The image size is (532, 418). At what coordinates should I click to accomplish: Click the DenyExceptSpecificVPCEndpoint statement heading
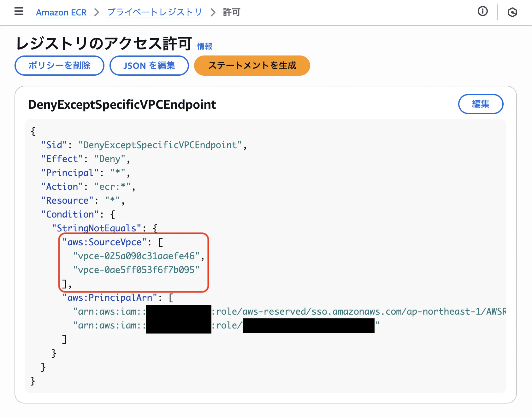122,105
